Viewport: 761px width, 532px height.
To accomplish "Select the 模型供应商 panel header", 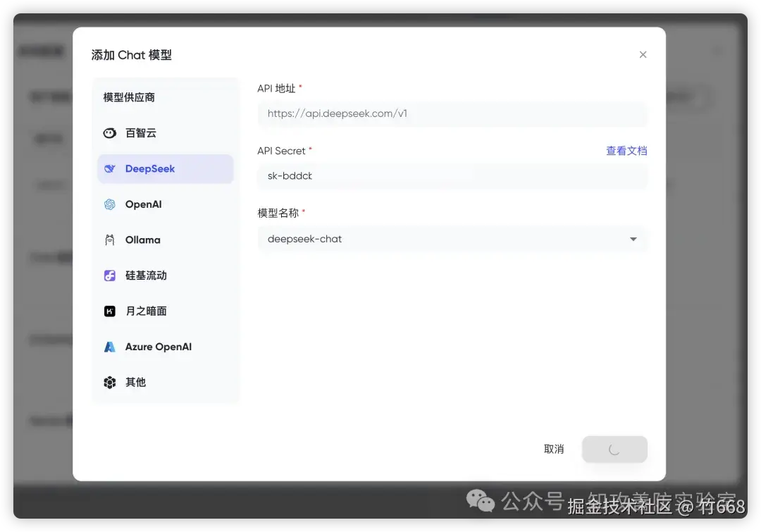I will [129, 97].
